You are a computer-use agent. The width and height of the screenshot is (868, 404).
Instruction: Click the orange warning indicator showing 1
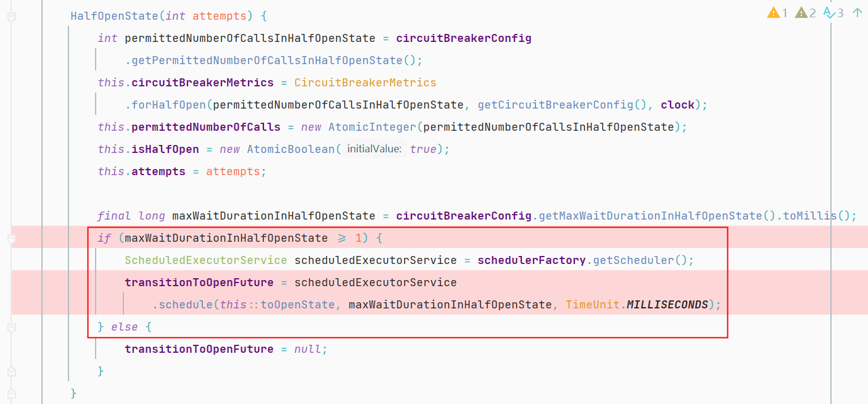click(777, 12)
